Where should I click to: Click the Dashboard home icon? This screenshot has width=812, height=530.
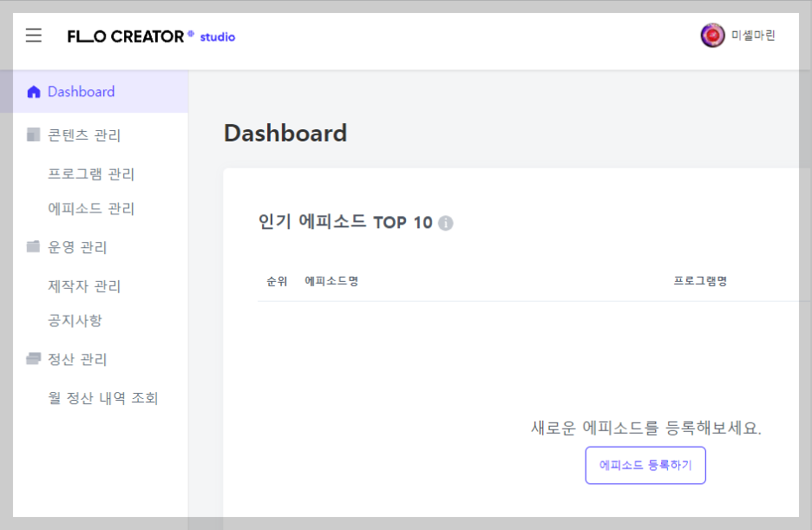coord(34,92)
